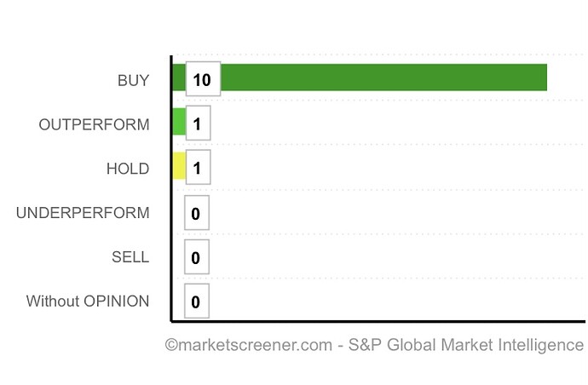The image size is (588, 385).
Task: Click the HOLD rating label
Action: (x=127, y=169)
